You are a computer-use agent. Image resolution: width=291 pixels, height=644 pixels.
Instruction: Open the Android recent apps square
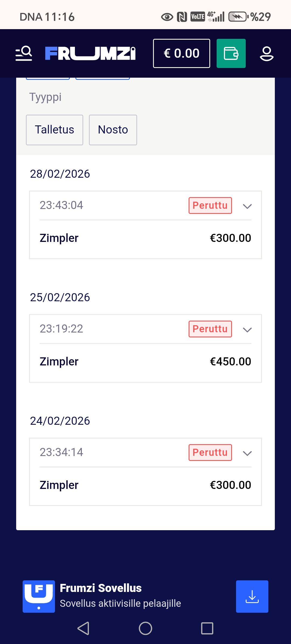pyautogui.click(x=207, y=628)
